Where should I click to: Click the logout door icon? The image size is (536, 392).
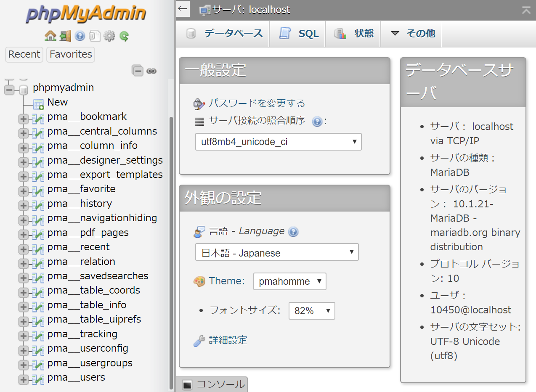tap(65, 36)
